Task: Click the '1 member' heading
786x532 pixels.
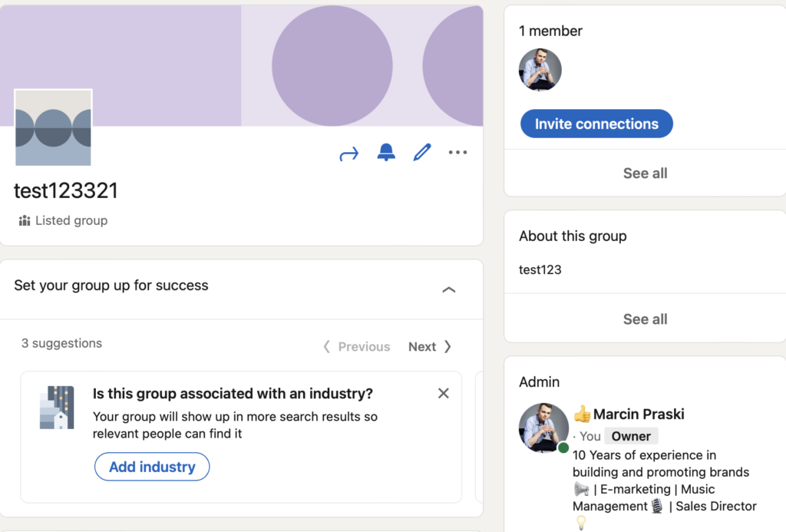Action: click(550, 31)
